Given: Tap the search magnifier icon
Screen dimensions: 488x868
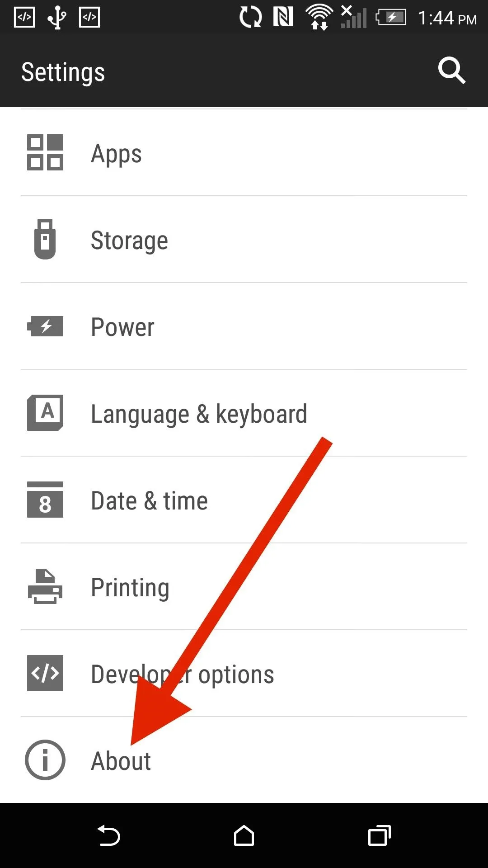Looking at the screenshot, I should 451,71.
